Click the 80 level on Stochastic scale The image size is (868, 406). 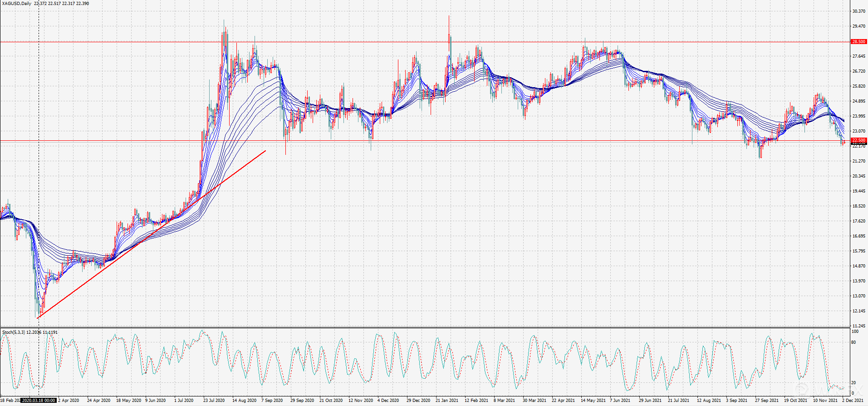(853, 342)
